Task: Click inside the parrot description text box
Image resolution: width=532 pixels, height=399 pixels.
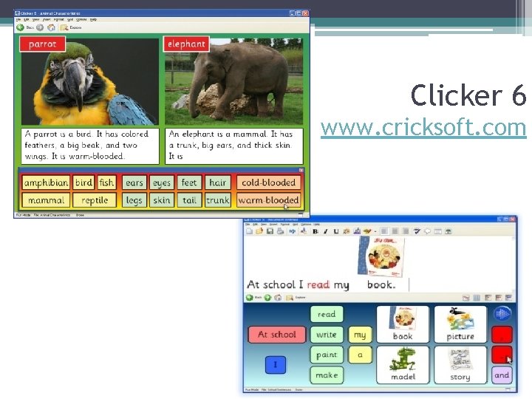Action: coord(90,146)
